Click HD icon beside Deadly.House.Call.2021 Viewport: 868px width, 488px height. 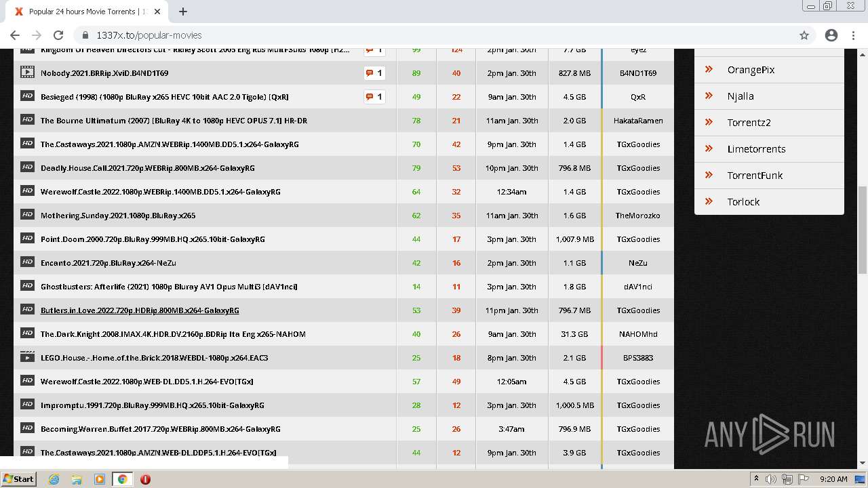pos(27,167)
